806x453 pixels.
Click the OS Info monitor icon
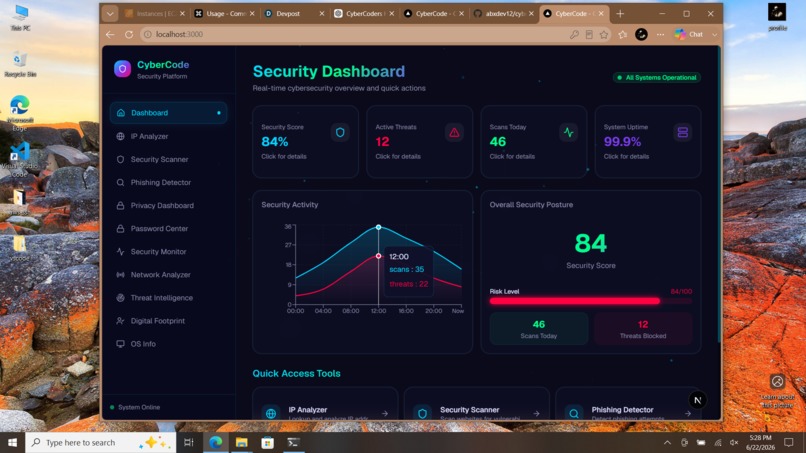coord(120,344)
